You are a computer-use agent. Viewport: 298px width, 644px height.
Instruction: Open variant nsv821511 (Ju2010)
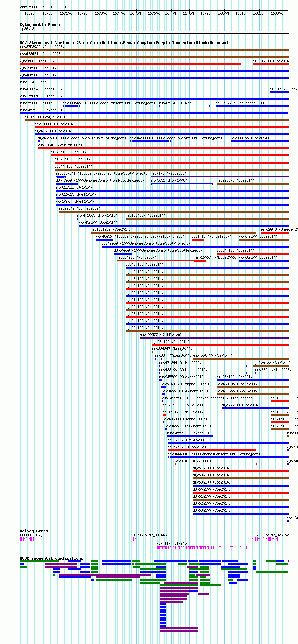74,187
